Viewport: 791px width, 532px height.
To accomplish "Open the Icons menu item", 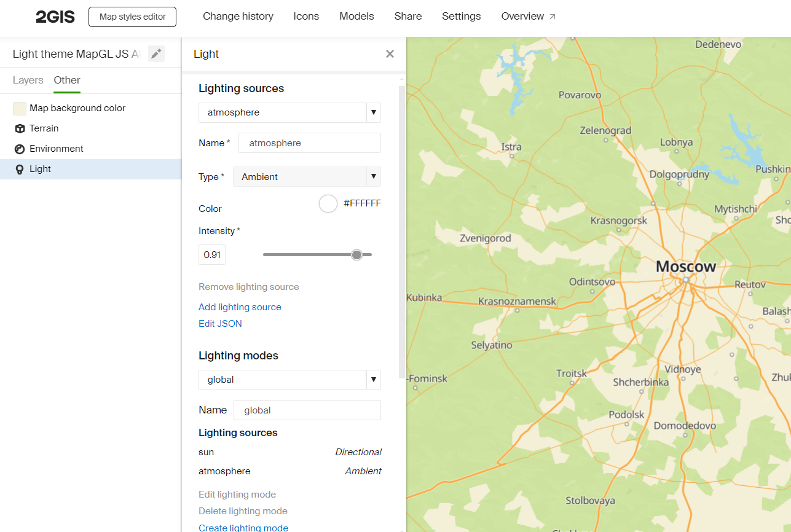I will click(306, 17).
